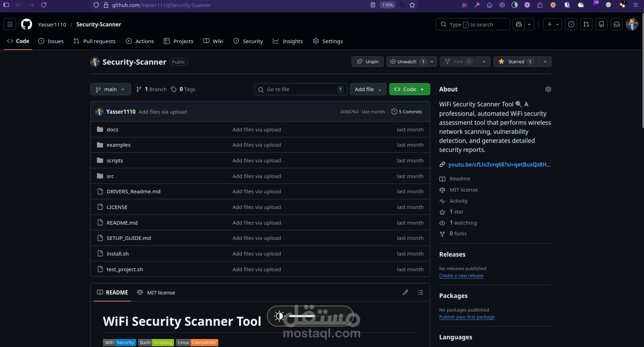Expand the Copilot dropdown arrow
Viewport: 644px width, 347px height.
coord(529,24)
